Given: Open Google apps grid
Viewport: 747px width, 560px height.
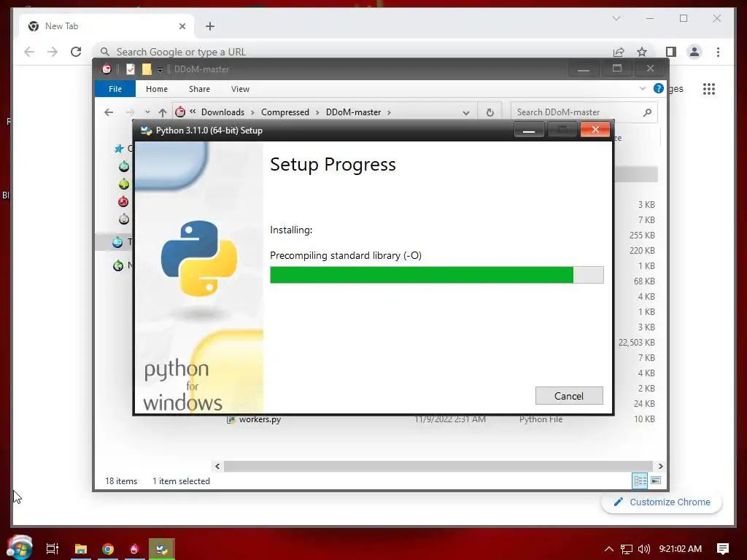Looking at the screenshot, I should 709,88.
